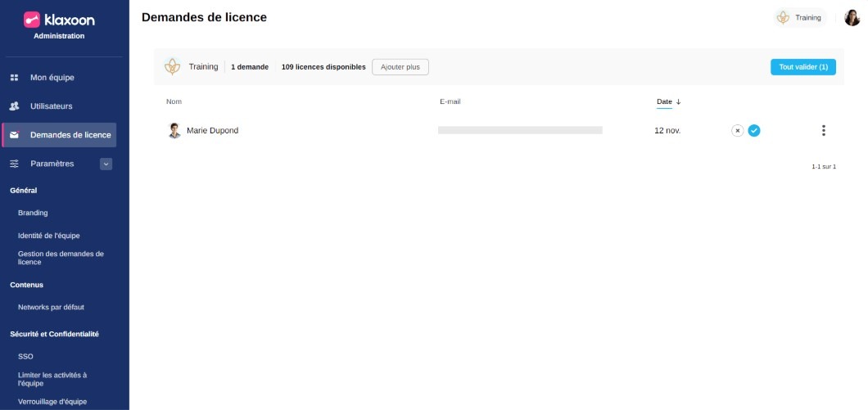Click the Demandes de licence envelope icon
This screenshot has height=410, width=868.
(14, 135)
